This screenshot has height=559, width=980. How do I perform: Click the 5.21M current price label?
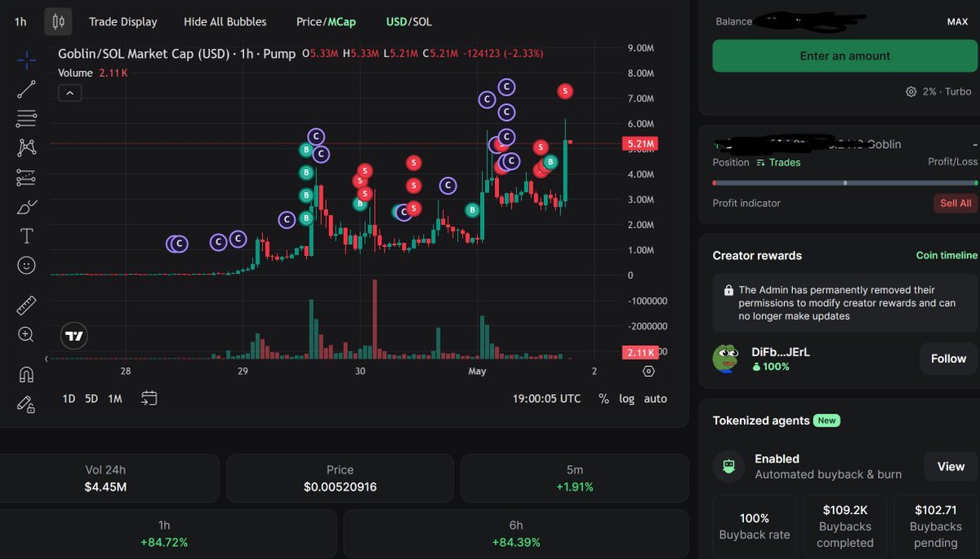(x=640, y=144)
